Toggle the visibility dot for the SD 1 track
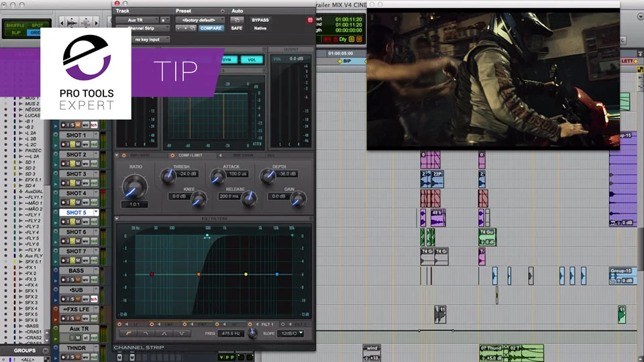This screenshot has height=362, width=644. [6, 162]
